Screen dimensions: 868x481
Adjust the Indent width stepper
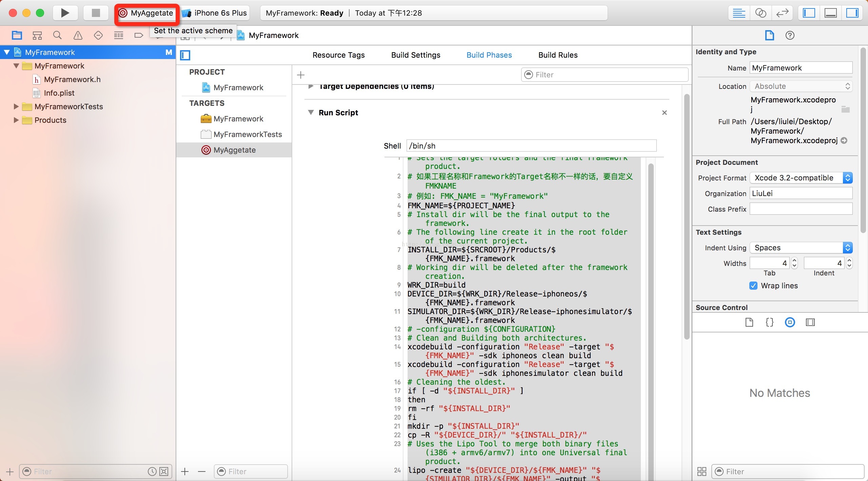(849, 263)
